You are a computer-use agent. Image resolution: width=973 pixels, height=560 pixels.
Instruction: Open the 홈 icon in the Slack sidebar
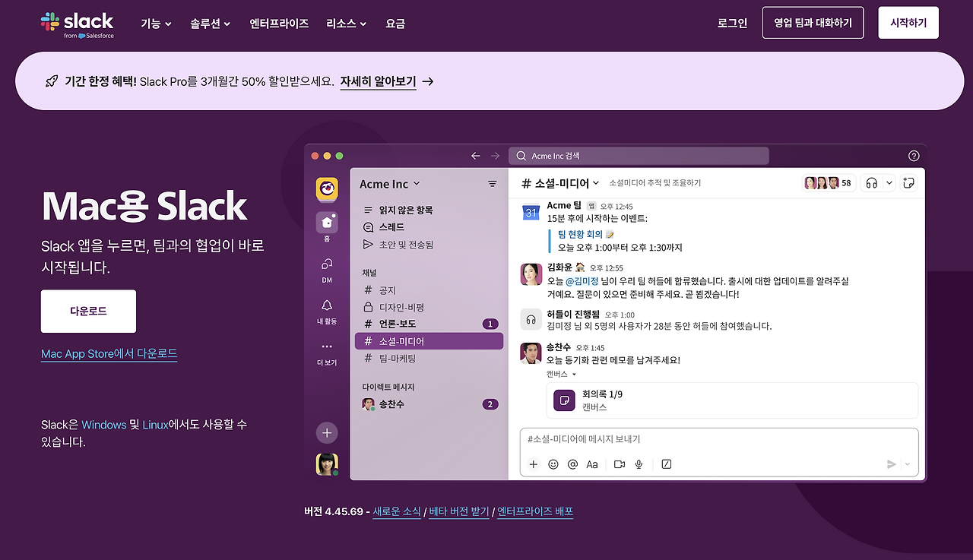[326, 223]
